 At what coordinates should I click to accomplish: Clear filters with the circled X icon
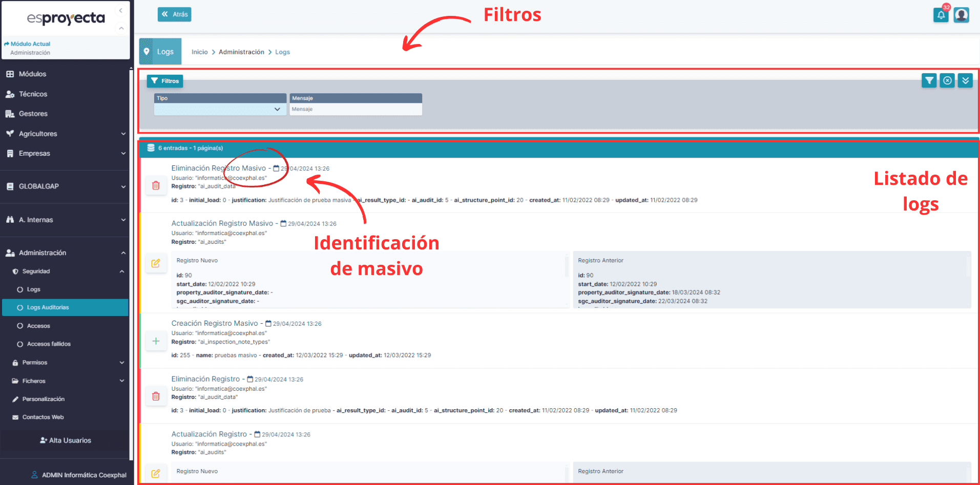click(x=947, y=80)
